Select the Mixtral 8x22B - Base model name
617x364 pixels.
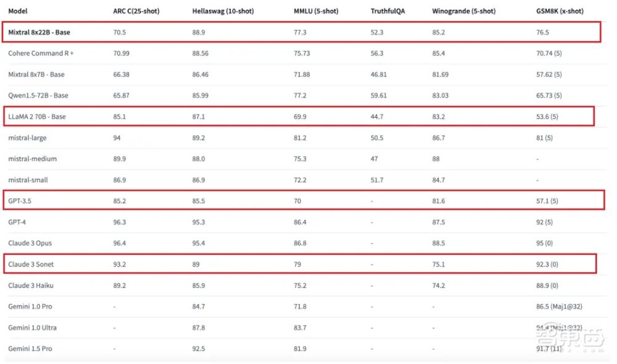click(39, 32)
